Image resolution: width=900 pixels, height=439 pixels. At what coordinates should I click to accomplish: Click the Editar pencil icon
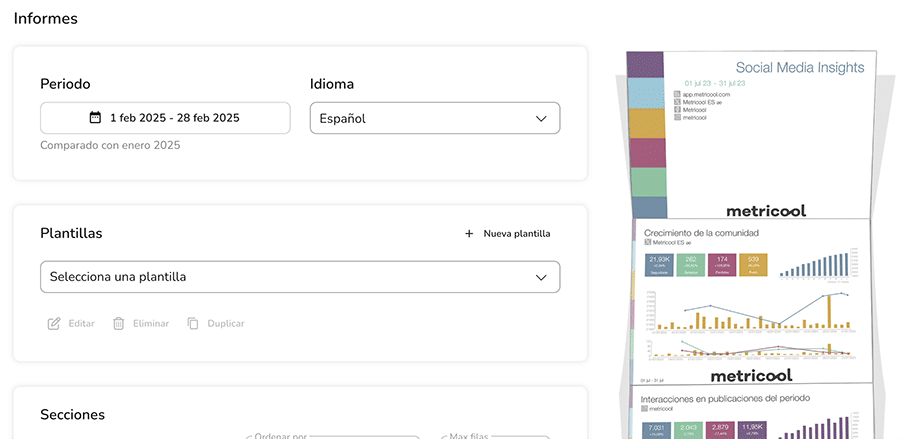(x=53, y=324)
